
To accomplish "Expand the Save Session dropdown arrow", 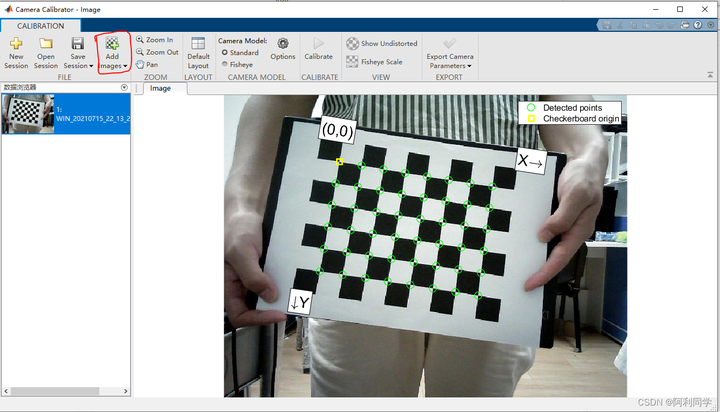I will pyautogui.click(x=91, y=66).
